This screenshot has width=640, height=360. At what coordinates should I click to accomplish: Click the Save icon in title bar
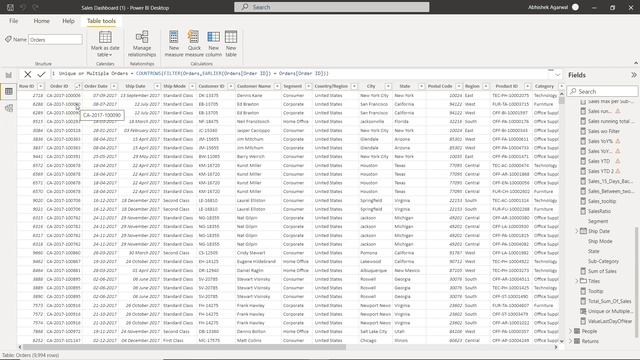pos(11,7)
